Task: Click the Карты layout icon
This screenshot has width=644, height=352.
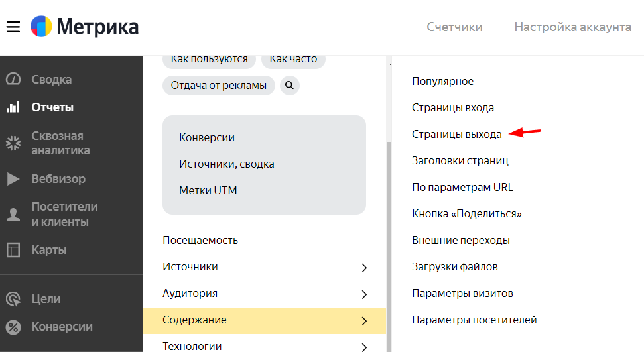Action: [13, 250]
